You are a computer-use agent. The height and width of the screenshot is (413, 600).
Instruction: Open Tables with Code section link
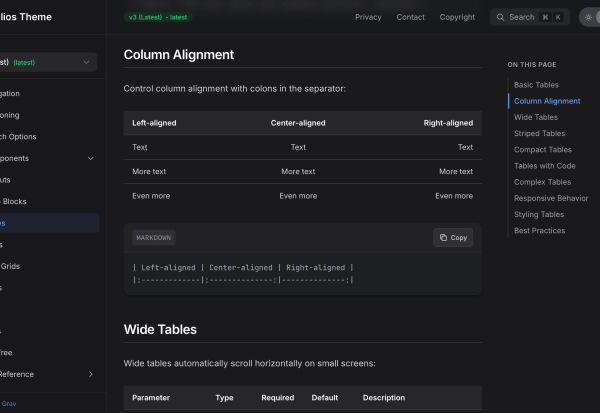click(x=545, y=166)
